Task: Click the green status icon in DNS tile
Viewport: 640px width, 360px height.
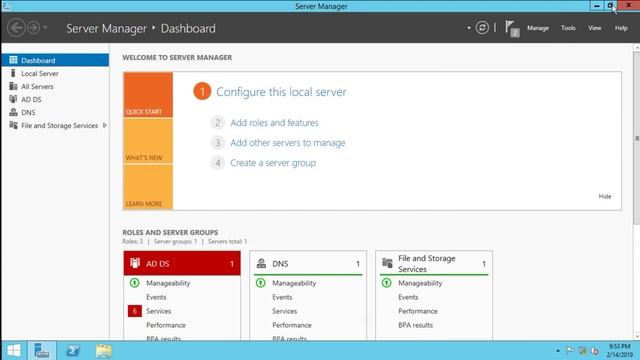Action: click(260, 282)
